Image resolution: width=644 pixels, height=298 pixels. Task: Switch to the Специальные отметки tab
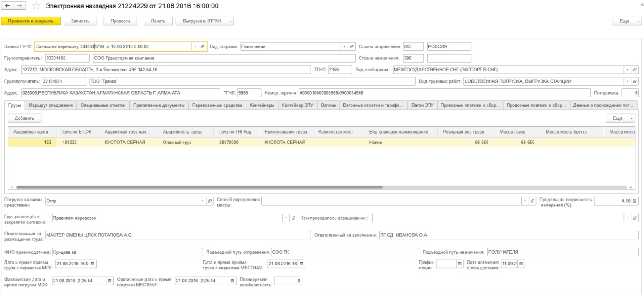pyautogui.click(x=103, y=105)
